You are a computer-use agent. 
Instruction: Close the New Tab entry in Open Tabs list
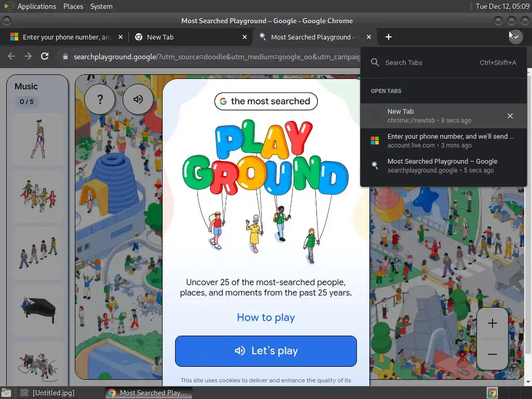510,116
